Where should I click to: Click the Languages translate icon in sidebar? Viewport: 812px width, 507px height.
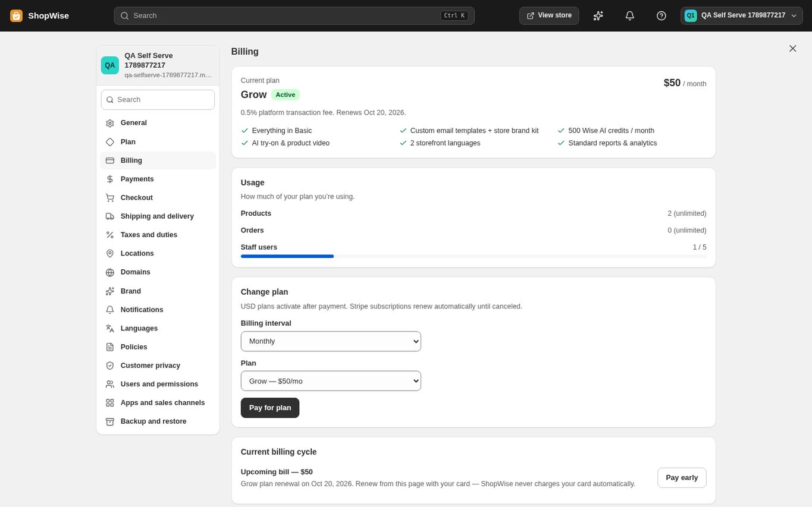coord(110,328)
